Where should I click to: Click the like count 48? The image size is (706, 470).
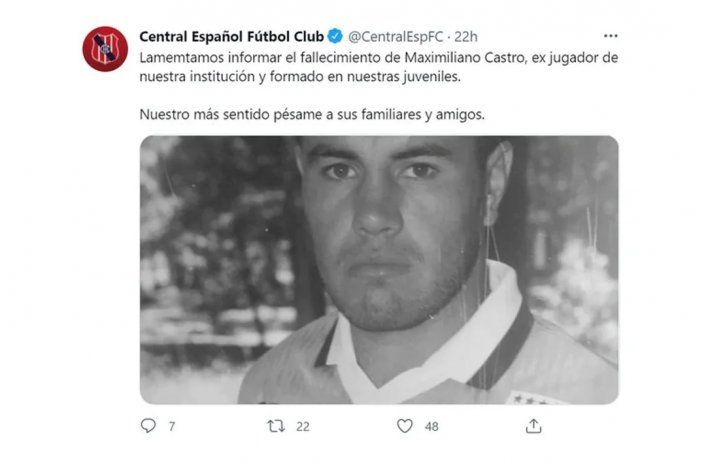point(431,426)
